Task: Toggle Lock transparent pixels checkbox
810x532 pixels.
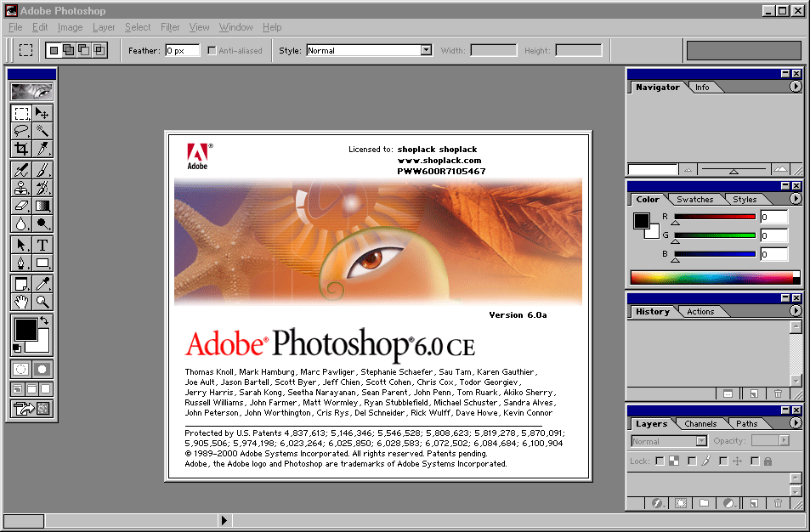Action: (x=660, y=461)
